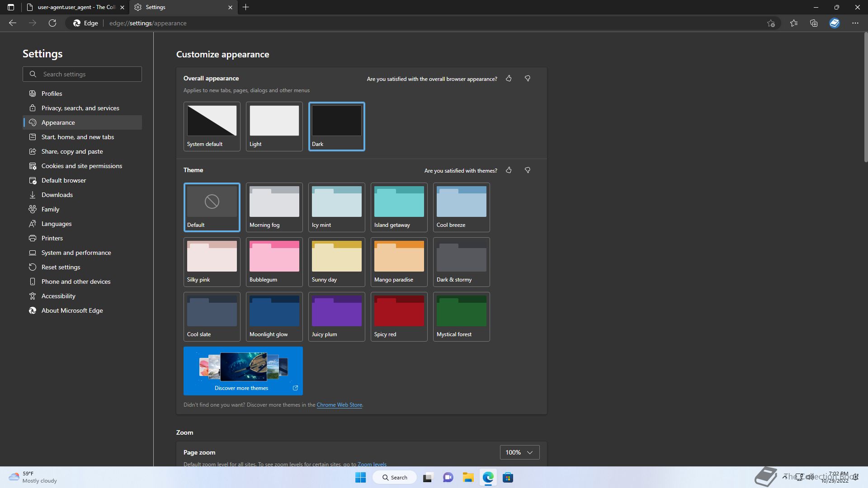Add page to favorites star icon

click(x=771, y=23)
